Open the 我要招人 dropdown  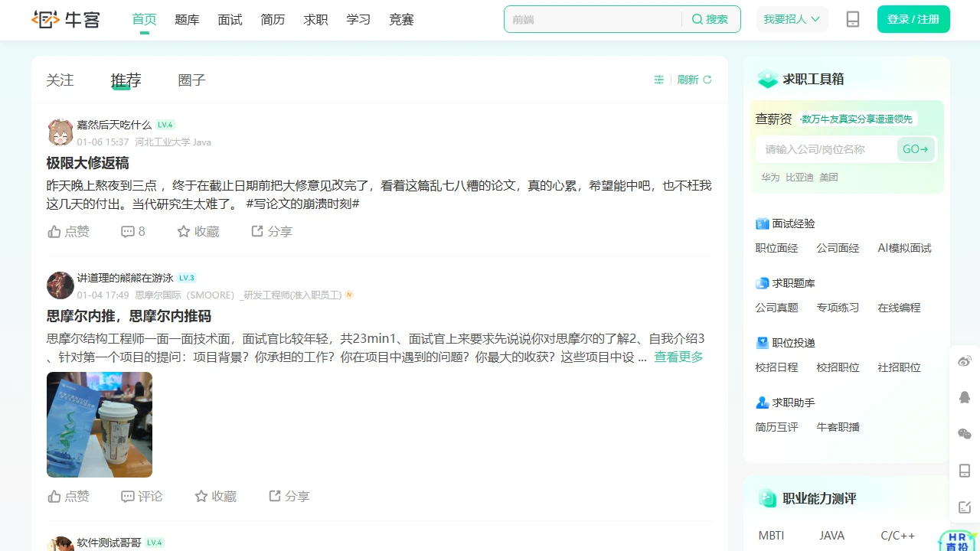[792, 19]
